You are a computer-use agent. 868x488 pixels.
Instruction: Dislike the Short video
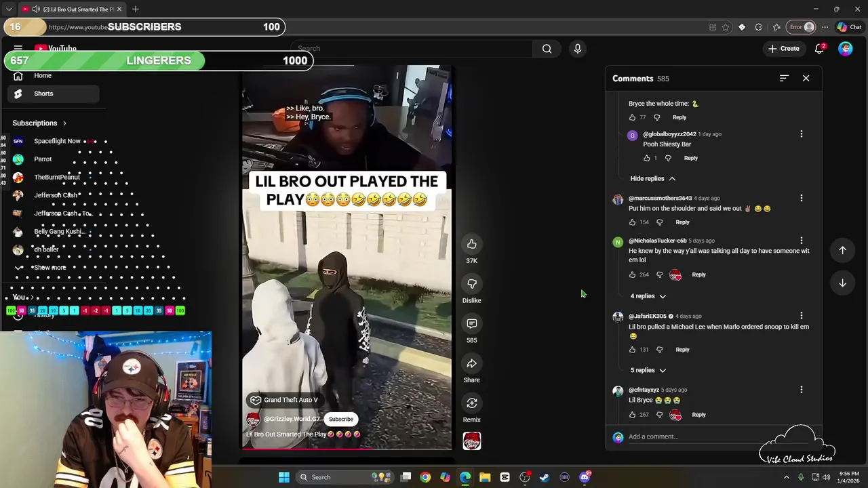pos(471,284)
